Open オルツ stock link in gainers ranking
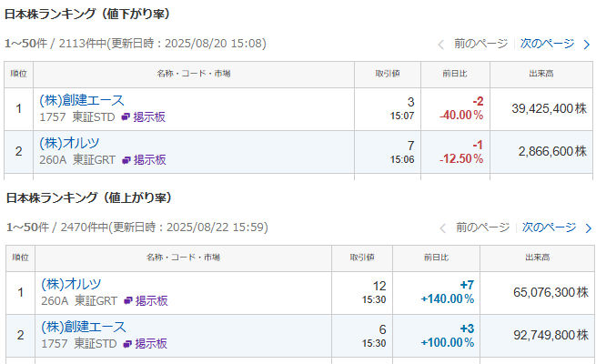 [x=71, y=284]
